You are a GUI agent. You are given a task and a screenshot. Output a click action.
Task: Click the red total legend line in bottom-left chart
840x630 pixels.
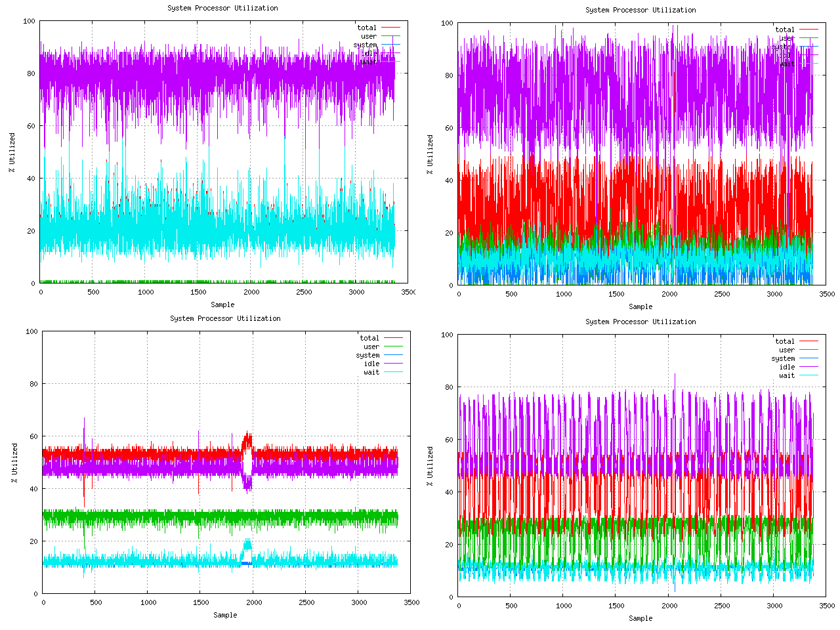coord(392,338)
